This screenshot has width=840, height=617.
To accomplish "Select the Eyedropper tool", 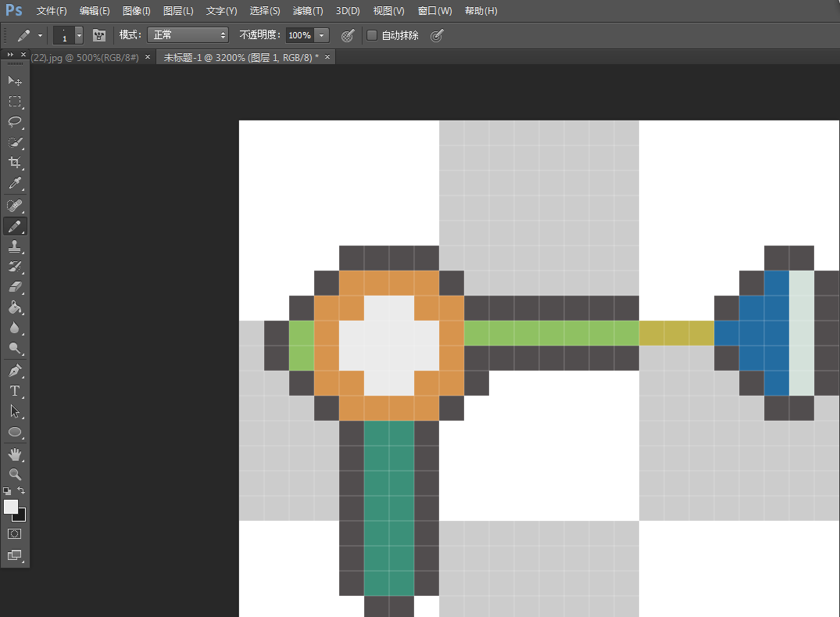I will click(x=15, y=183).
